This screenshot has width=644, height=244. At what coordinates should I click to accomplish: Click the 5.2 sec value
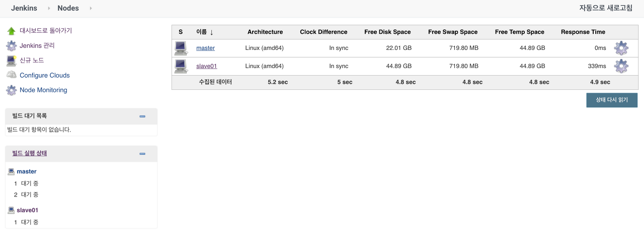click(x=278, y=82)
